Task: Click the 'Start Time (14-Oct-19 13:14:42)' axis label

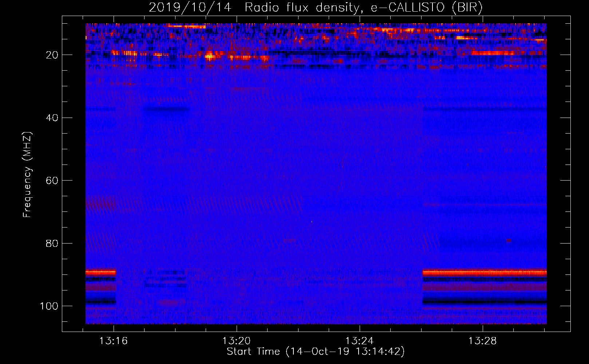Action: point(316,352)
